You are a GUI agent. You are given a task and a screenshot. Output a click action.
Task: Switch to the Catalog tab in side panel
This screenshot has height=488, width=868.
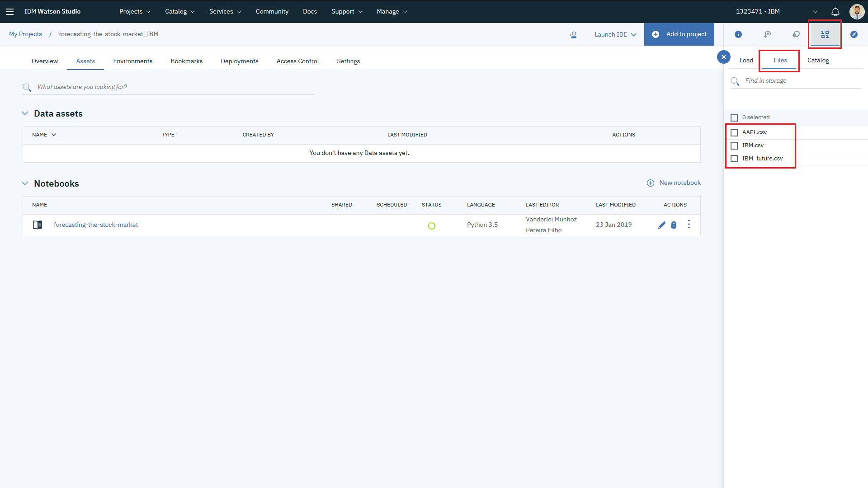[818, 60]
